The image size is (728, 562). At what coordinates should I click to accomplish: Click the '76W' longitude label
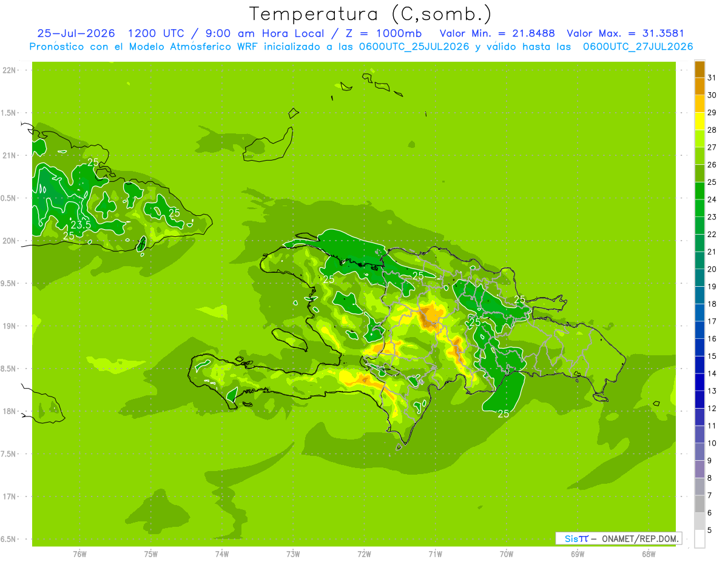[x=79, y=555]
